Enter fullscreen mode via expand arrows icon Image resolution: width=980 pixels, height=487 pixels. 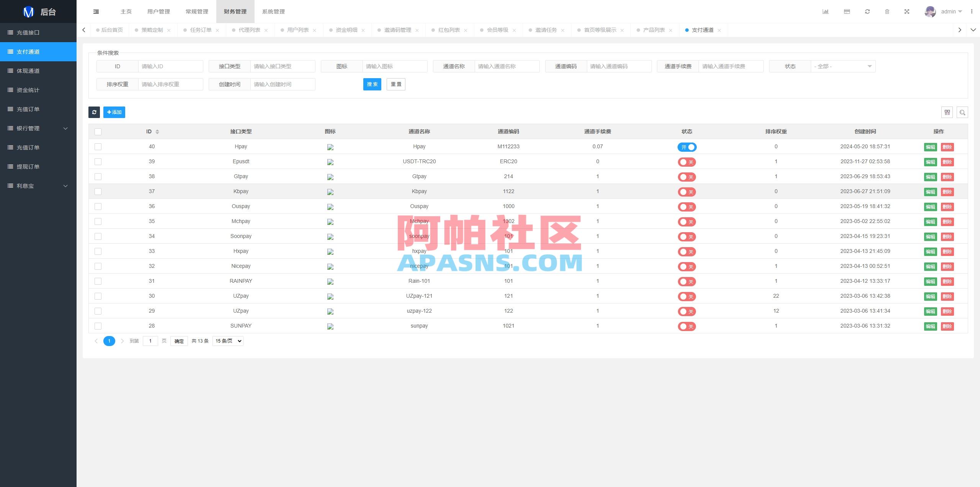coord(907,11)
